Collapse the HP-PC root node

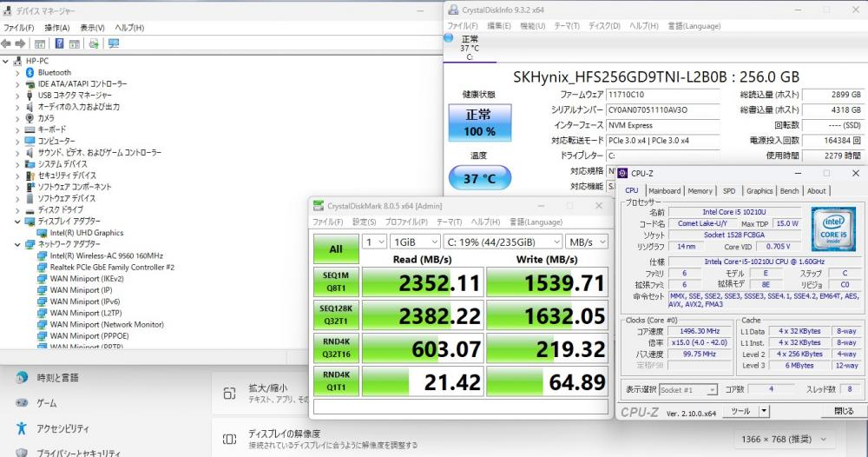pos(5,61)
